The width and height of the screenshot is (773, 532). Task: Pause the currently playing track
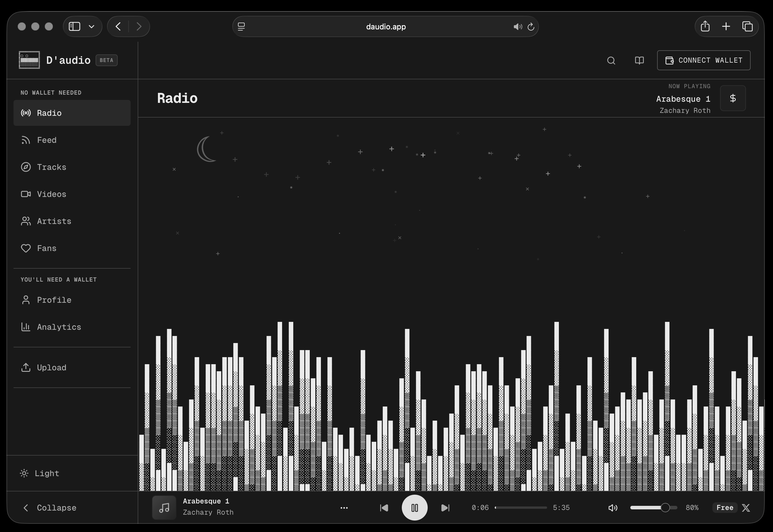click(414, 507)
